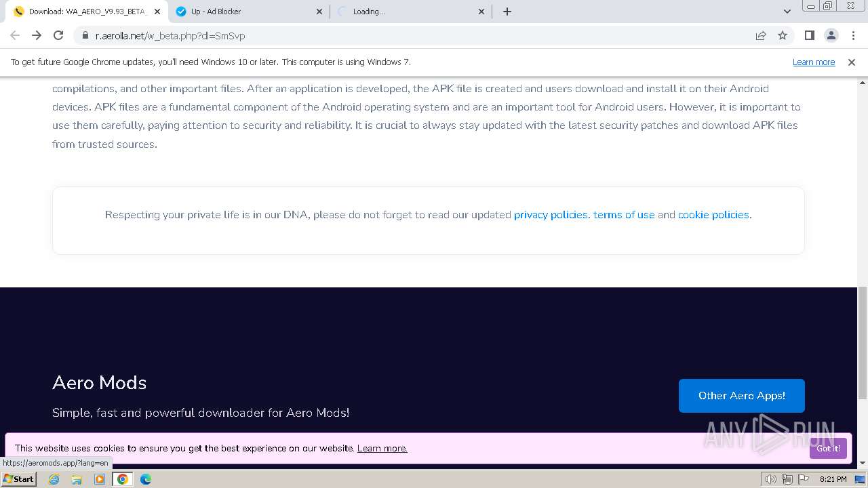Show desktop via taskbar corner icon
Viewport: 868px width, 488px height.
[861, 479]
